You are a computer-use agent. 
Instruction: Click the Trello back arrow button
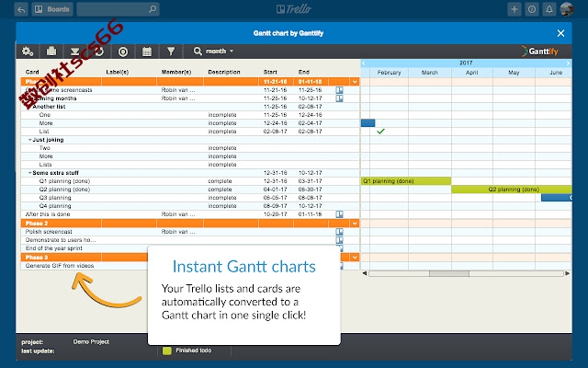(x=21, y=9)
